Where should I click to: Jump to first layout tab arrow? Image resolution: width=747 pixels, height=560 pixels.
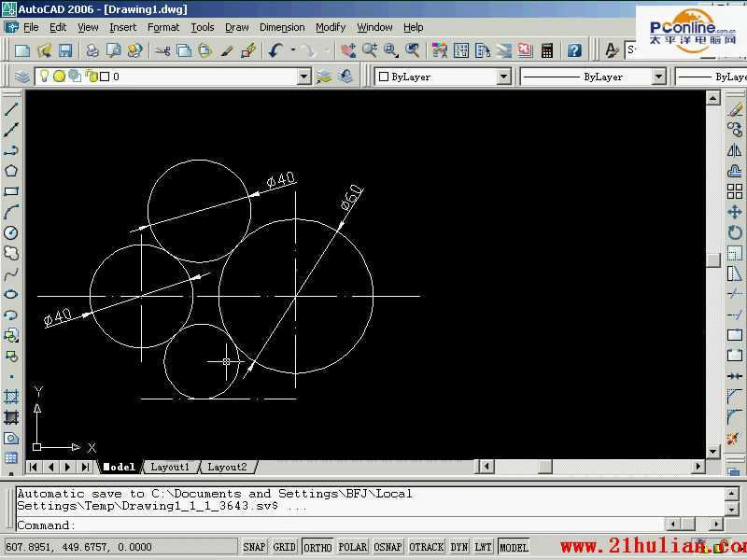click(34, 467)
